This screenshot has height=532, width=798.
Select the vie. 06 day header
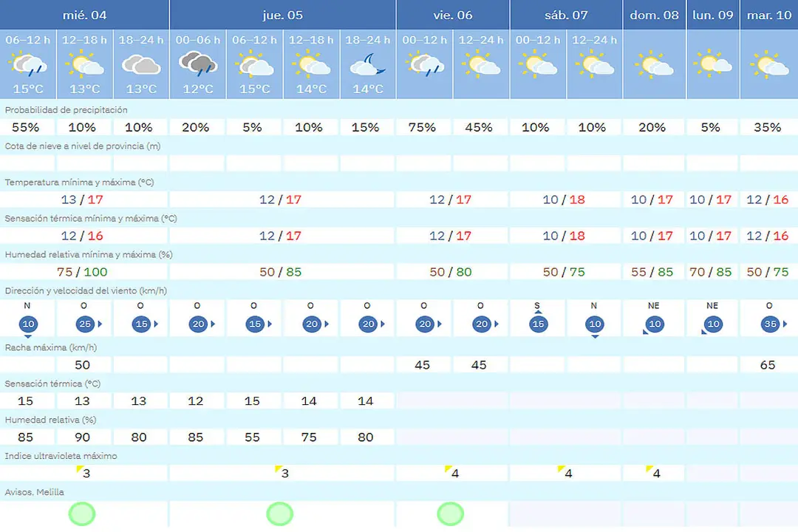pos(453,15)
